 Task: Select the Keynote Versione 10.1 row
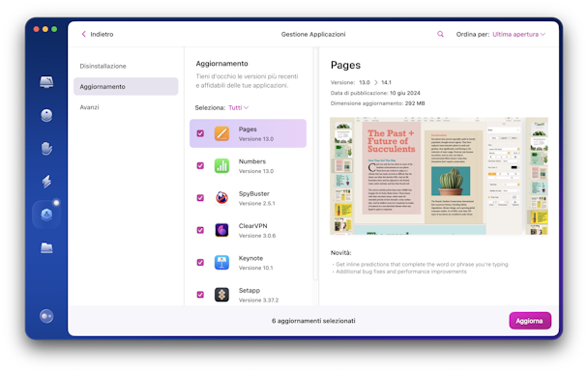pyautogui.click(x=248, y=263)
